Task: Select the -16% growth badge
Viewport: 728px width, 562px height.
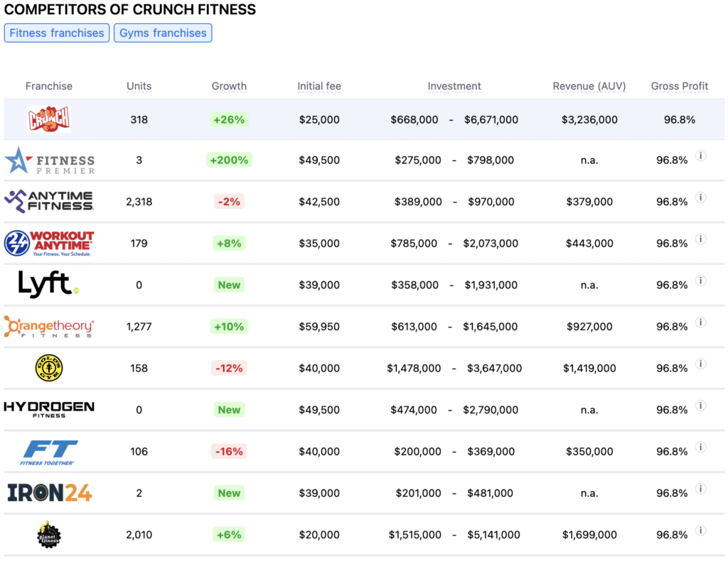Action: click(229, 452)
